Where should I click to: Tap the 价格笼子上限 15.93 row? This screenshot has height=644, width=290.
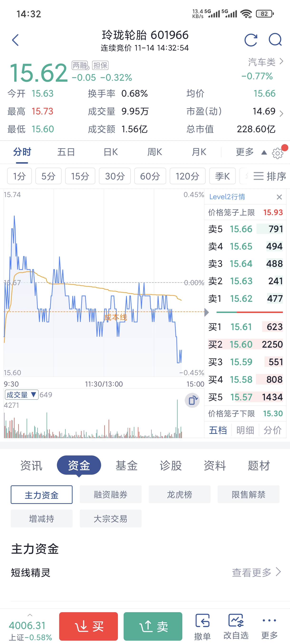(x=246, y=213)
